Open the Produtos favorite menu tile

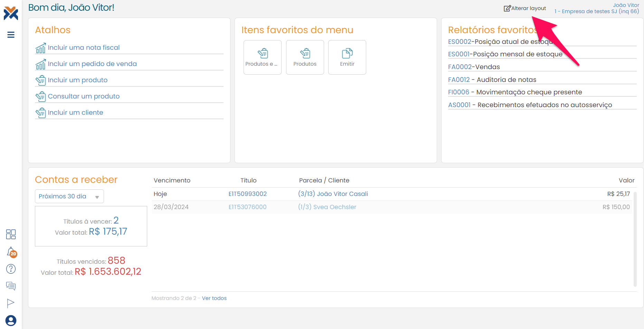coord(305,57)
